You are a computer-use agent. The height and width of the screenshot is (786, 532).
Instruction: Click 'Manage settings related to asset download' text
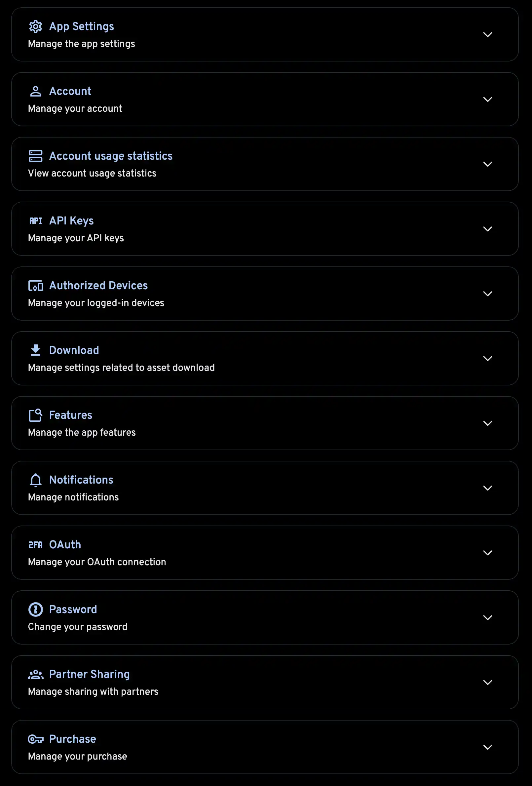(121, 368)
